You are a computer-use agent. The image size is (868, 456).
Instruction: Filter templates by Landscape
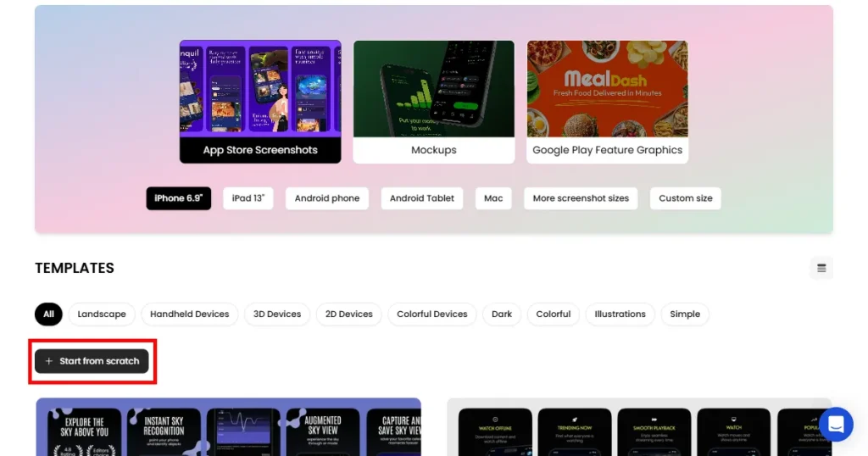(102, 314)
